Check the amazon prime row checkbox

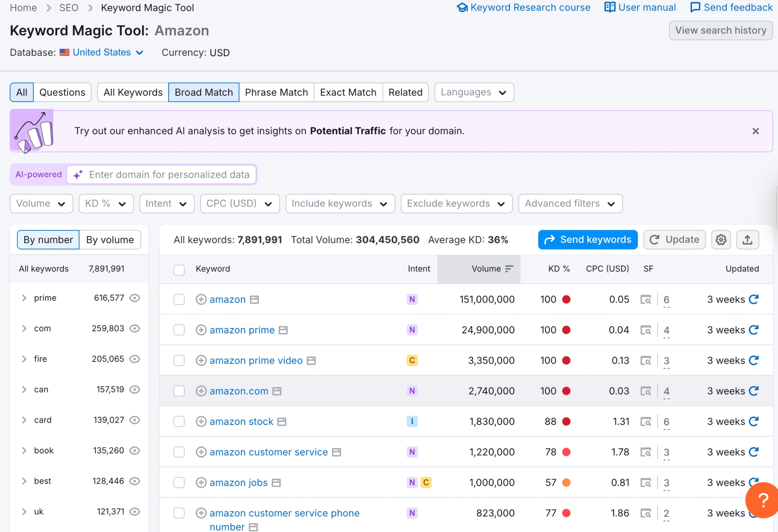click(x=179, y=330)
